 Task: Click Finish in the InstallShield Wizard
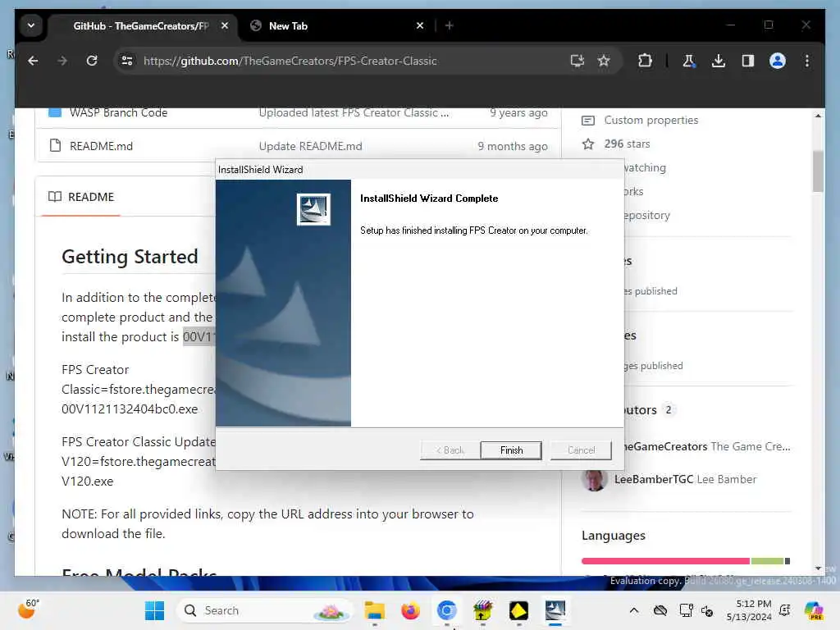click(x=510, y=450)
